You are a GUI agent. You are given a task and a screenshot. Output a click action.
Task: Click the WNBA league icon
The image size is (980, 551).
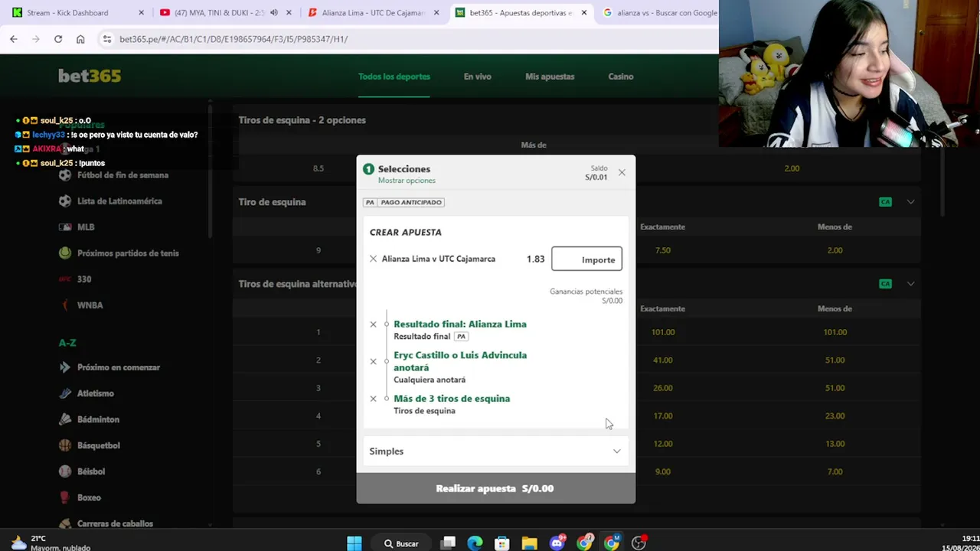[x=65, y=305]
